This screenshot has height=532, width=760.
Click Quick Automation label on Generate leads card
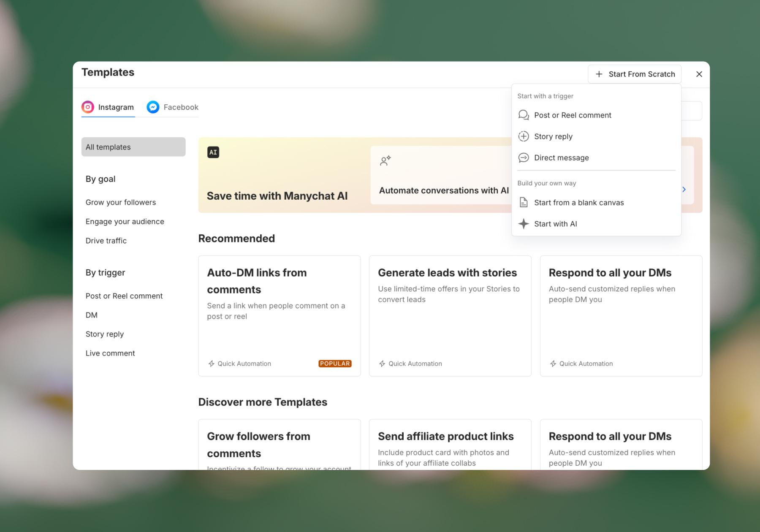coord(415,364)
